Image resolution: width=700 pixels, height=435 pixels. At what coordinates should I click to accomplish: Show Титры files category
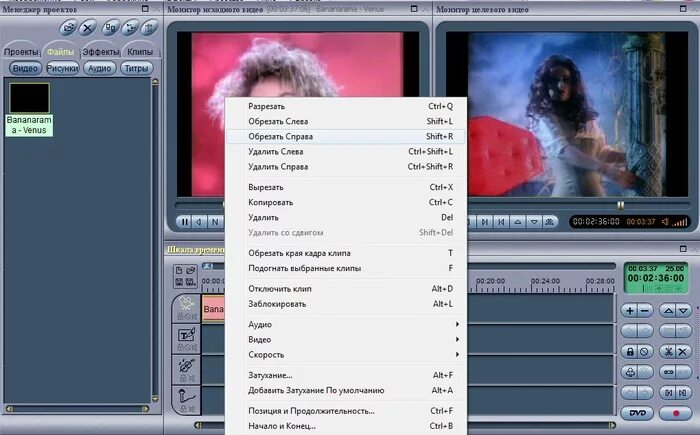[x=137, y=68]
